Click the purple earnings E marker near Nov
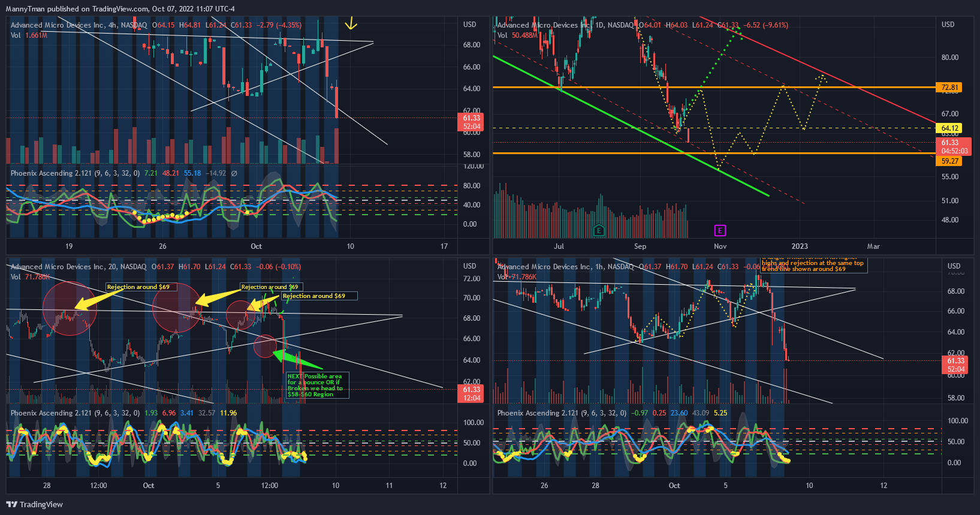The height and width of the screenshot is (515, 980). pyautogui.click(x=720, y=230)
